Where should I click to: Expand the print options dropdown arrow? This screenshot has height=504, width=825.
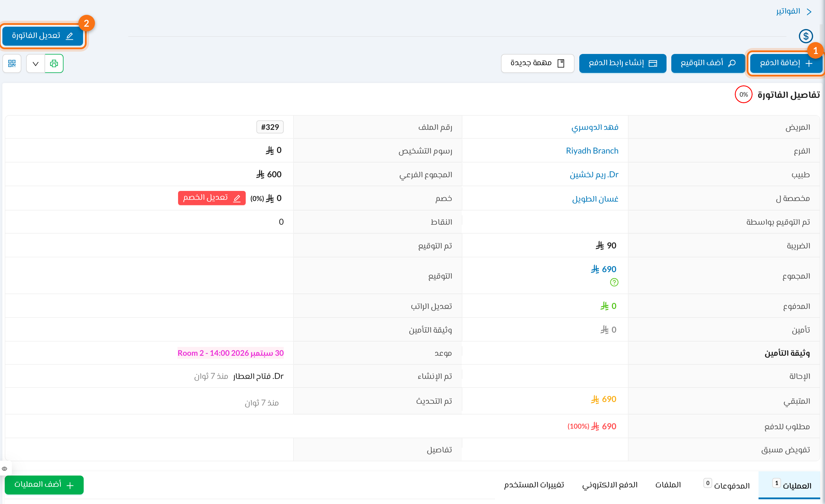click(x=36, y=63)
